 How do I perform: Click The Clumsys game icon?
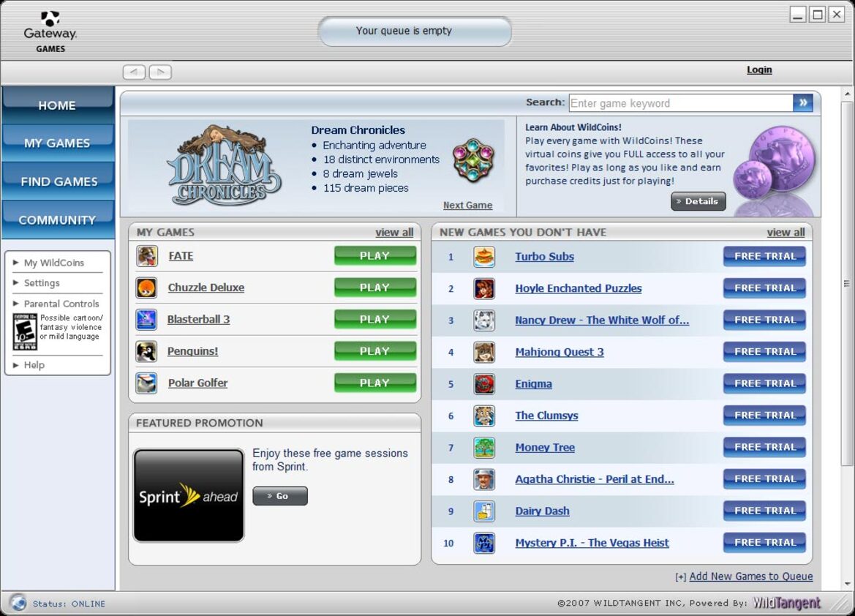click(x=484, y=416)
